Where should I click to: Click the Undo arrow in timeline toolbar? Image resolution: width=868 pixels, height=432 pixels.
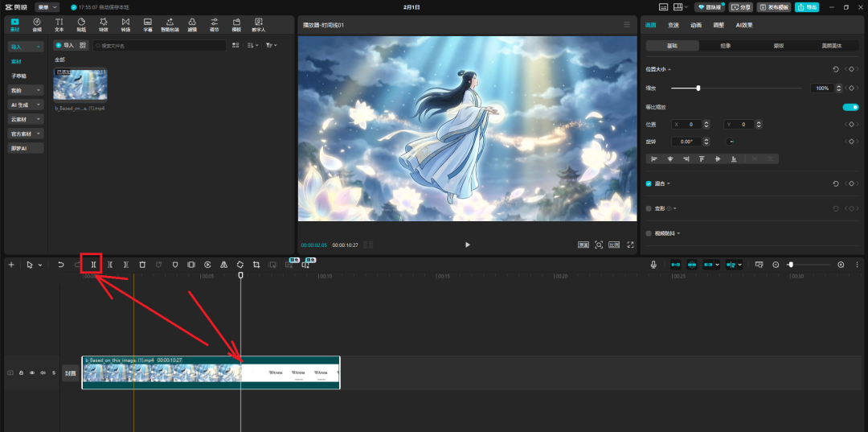point(60,264)
